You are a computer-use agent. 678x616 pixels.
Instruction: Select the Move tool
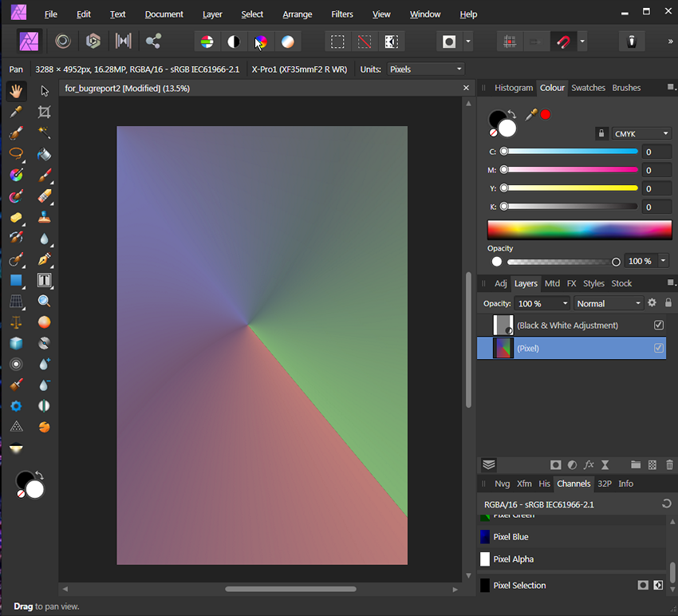[45, 92]
